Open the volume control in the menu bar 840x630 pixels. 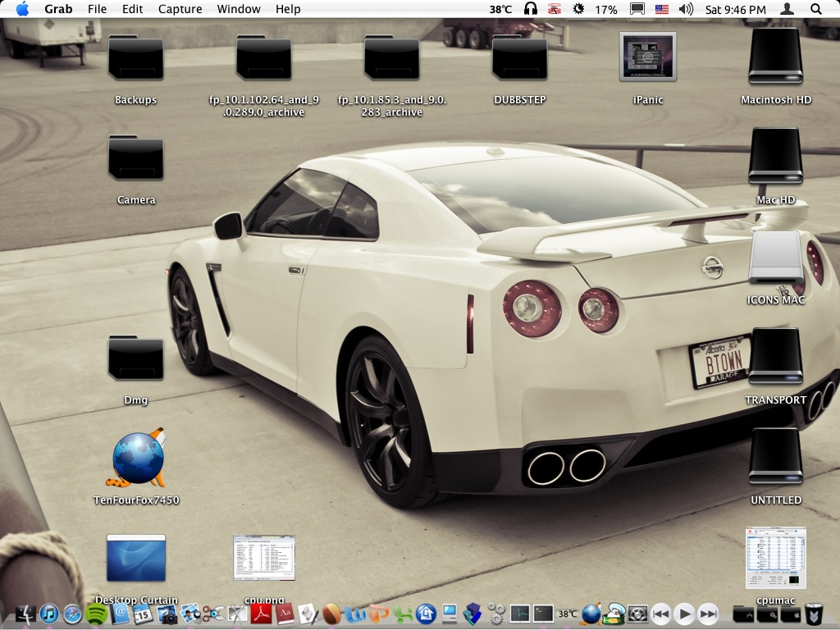tap(686, 9)
